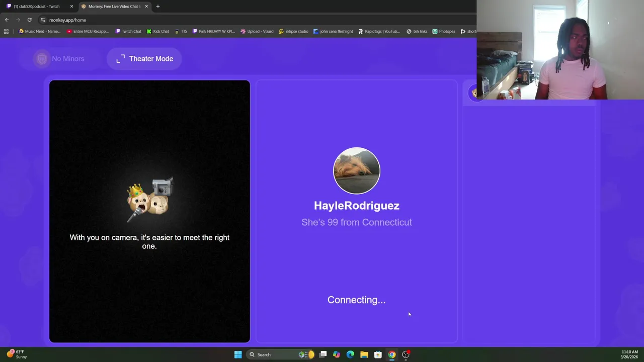
Task: Open OBS Studio from the taskbar
Action: point(406,354)
